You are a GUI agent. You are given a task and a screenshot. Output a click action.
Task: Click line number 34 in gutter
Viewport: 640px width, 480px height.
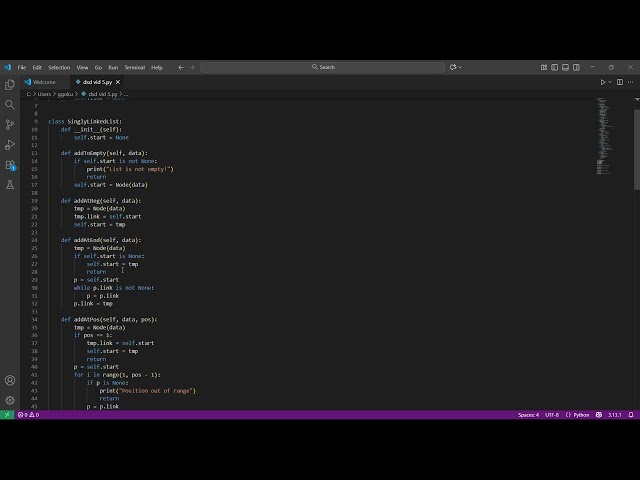(x=34, y=319)
